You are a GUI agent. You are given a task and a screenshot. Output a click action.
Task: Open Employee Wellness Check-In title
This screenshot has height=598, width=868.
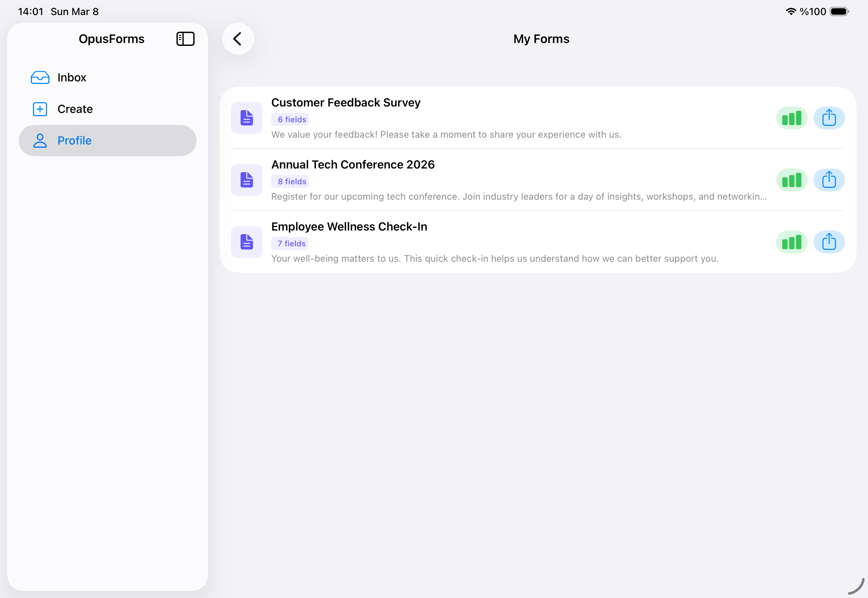pos(349,227)
